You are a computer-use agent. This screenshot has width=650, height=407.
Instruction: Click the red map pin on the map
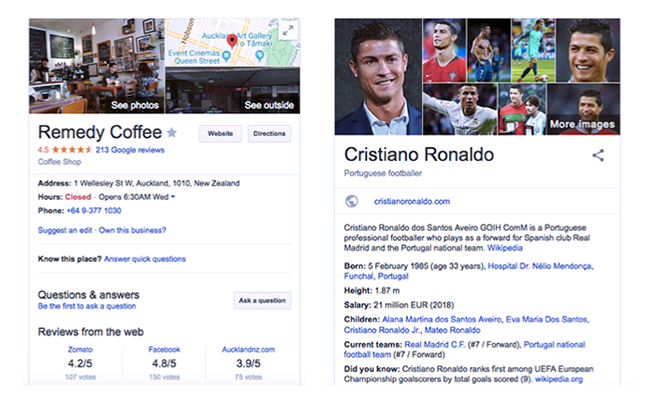point(232,41)
